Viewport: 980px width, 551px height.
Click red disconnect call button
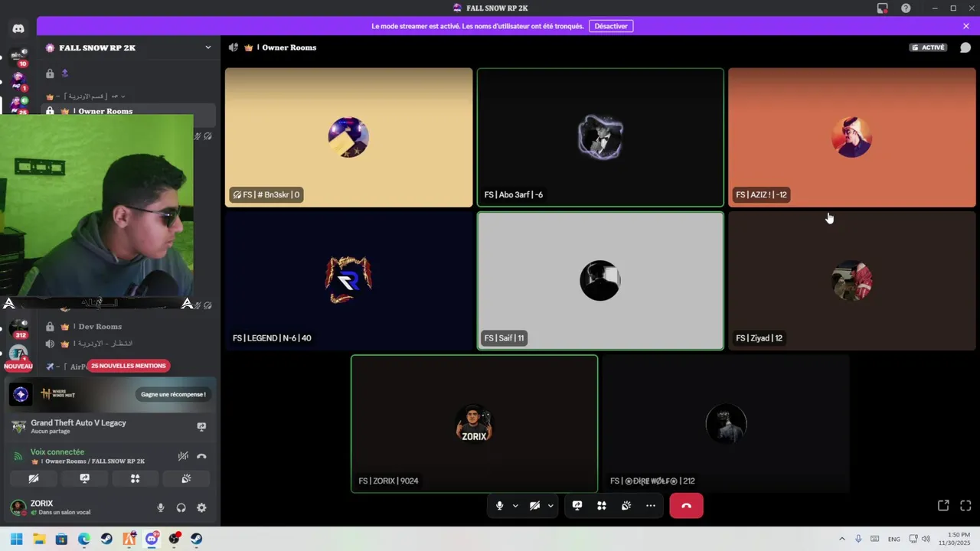click(x=686, y=506)
